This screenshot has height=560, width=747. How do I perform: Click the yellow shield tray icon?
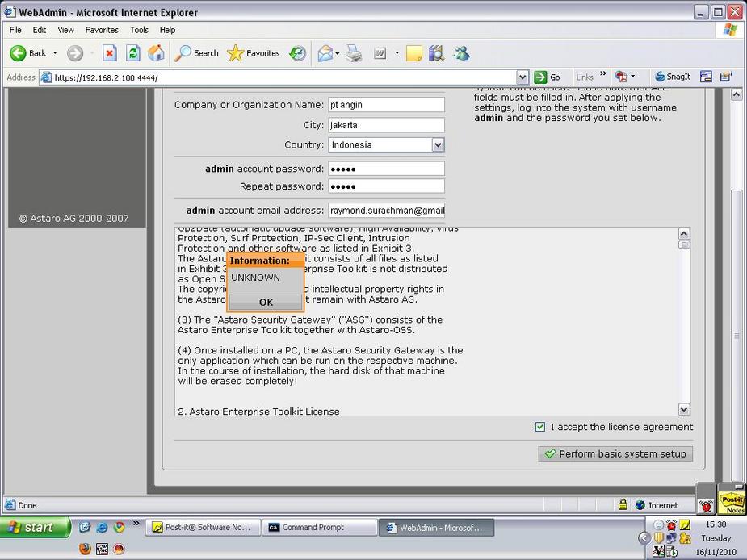click(x=658, y=538)
